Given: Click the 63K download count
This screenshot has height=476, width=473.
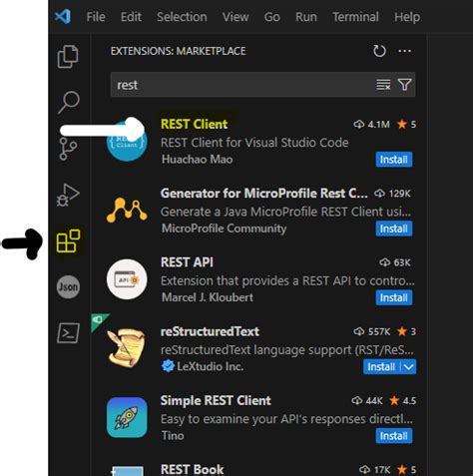Looking at the screenshot, I should pos(395,262).
